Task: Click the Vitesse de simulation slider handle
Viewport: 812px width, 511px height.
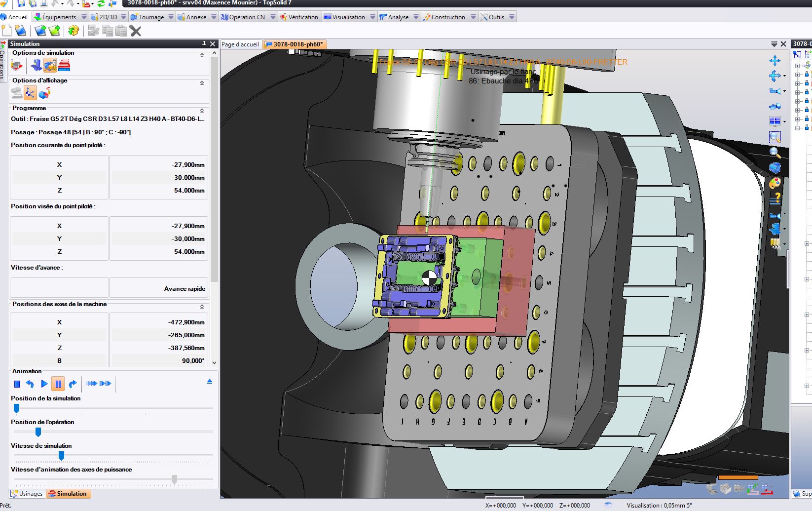Action: (x=61, y=455)
